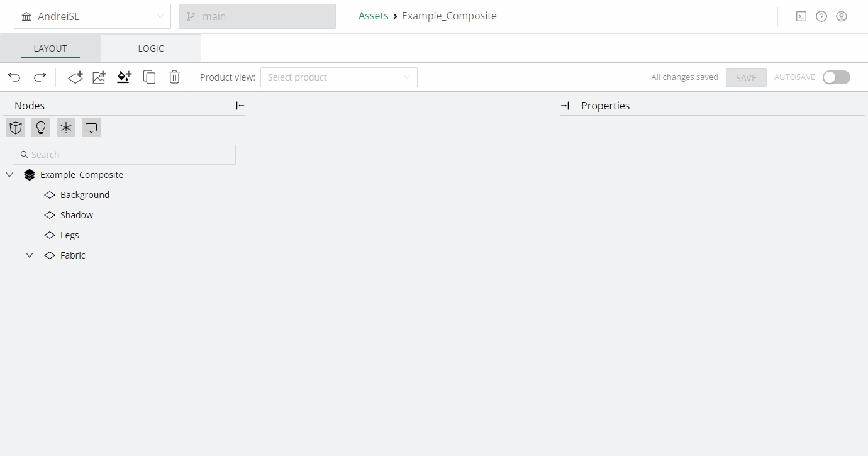Open the AndreiSE organization selector

[92, 16]
